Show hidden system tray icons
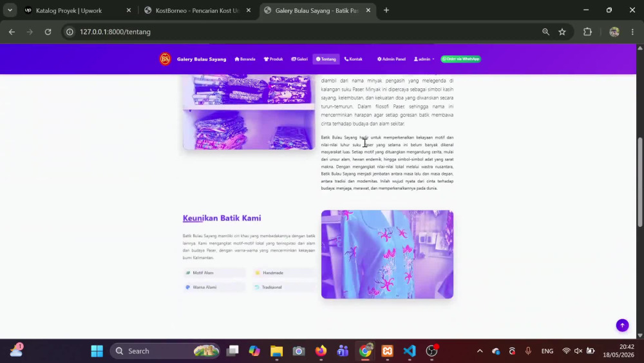The width and height of the screenshot is (644, 363). (x=480, y=351)
